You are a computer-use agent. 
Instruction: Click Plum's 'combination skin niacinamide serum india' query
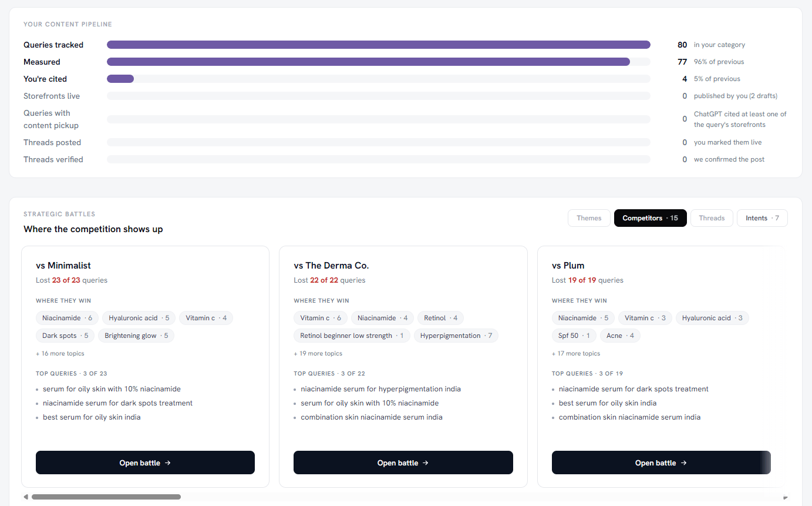629,417
